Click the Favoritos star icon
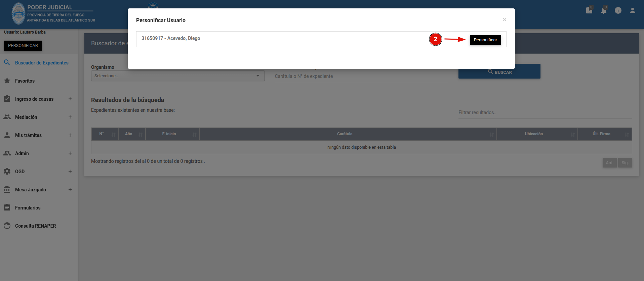Screen dimensions: 644x281 pyautogui.click(x=7, y=81)
